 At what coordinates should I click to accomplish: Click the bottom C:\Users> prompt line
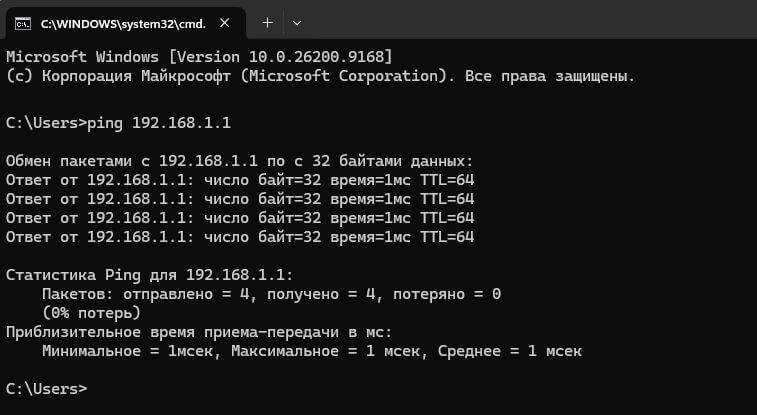[x=47, y=389]
